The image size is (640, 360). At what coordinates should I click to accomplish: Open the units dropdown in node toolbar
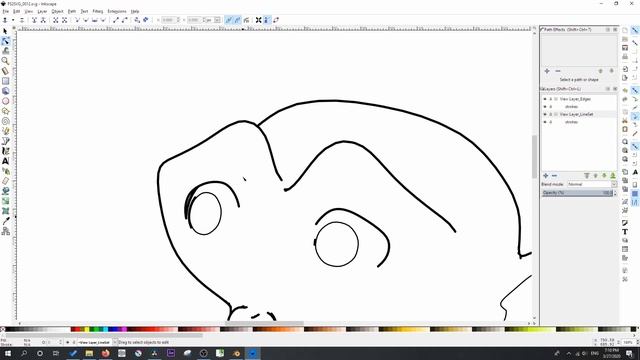[217, 20]
